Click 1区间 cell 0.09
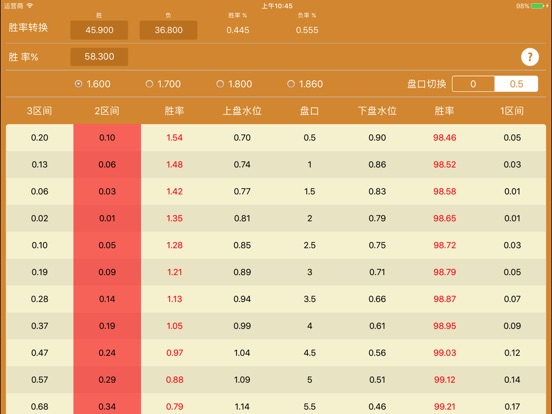 tap(512, 326)
